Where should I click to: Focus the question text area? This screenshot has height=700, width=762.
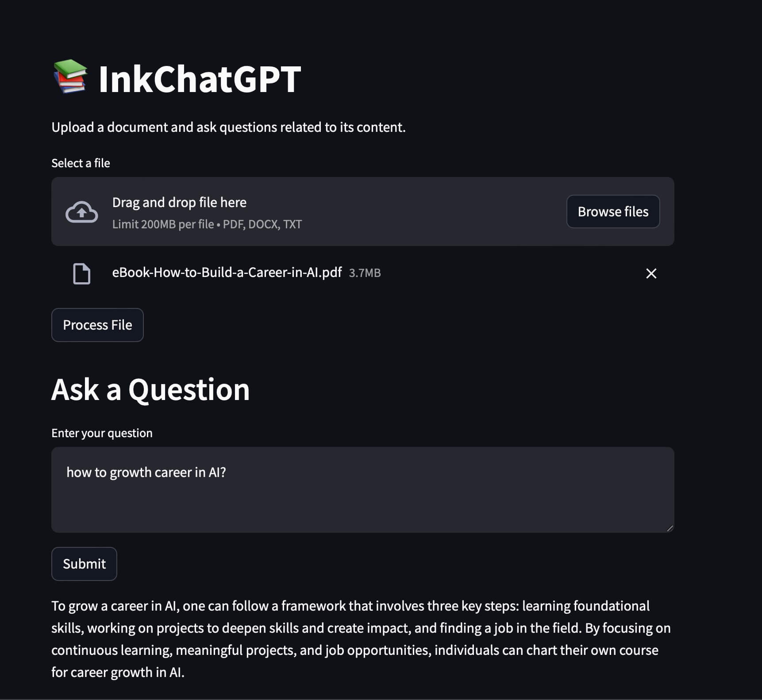(x=362, y=489)
